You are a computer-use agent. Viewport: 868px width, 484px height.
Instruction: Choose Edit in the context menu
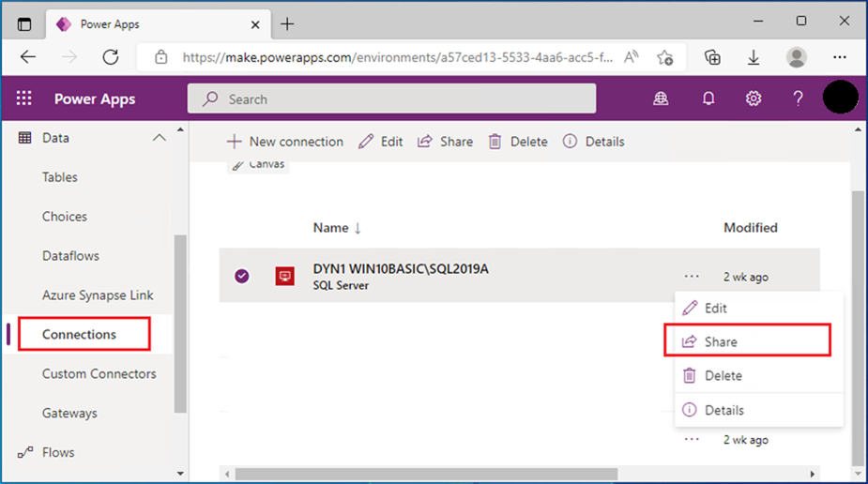tap(759, 308)
